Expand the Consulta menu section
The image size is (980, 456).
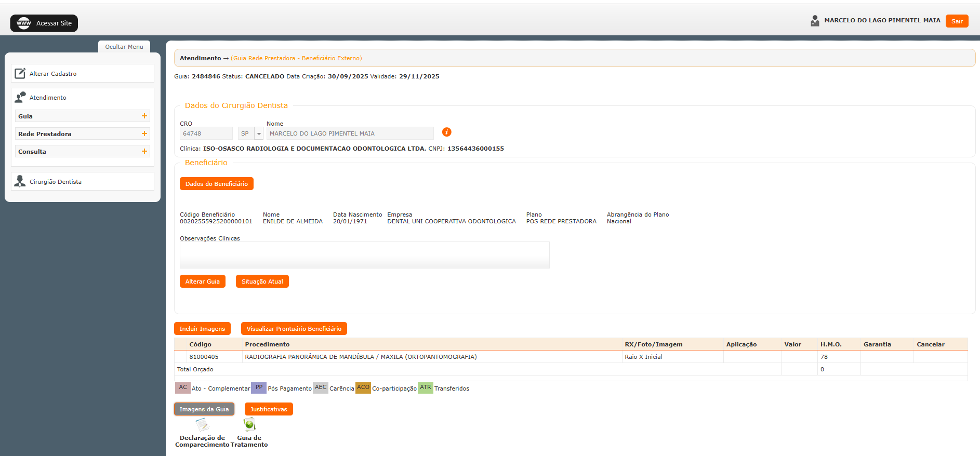click(x=144, y=151)
